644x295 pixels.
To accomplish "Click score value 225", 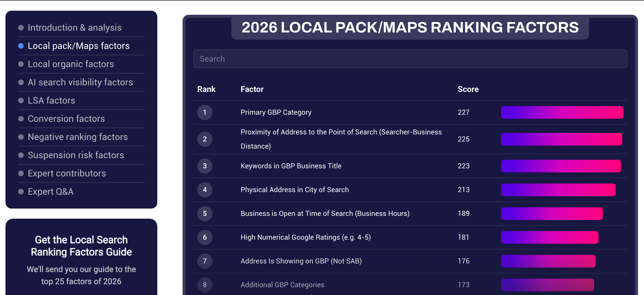I will (x=464, y=139).
